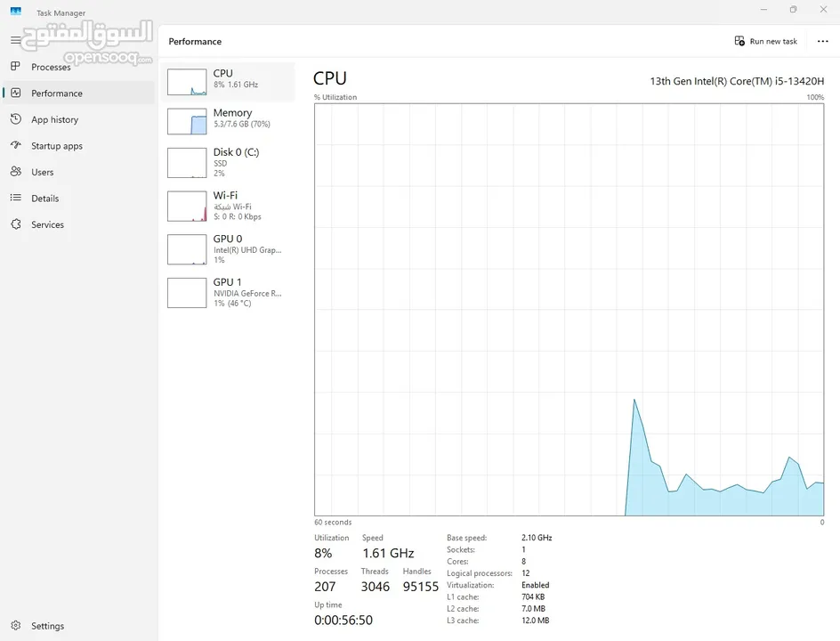840x641 pixels.
Task: Select the GPU 1 graph thumbnail
Action: (187, 293)
